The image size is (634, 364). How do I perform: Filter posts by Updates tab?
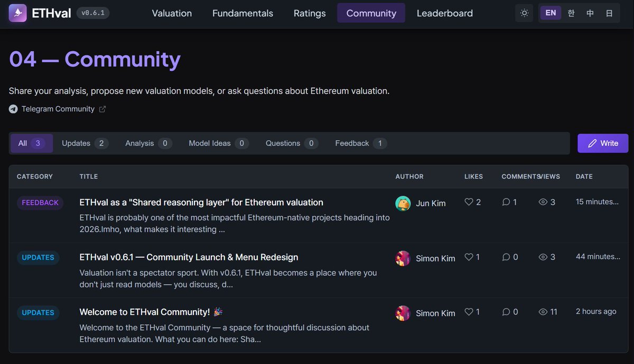pos(85,143)
